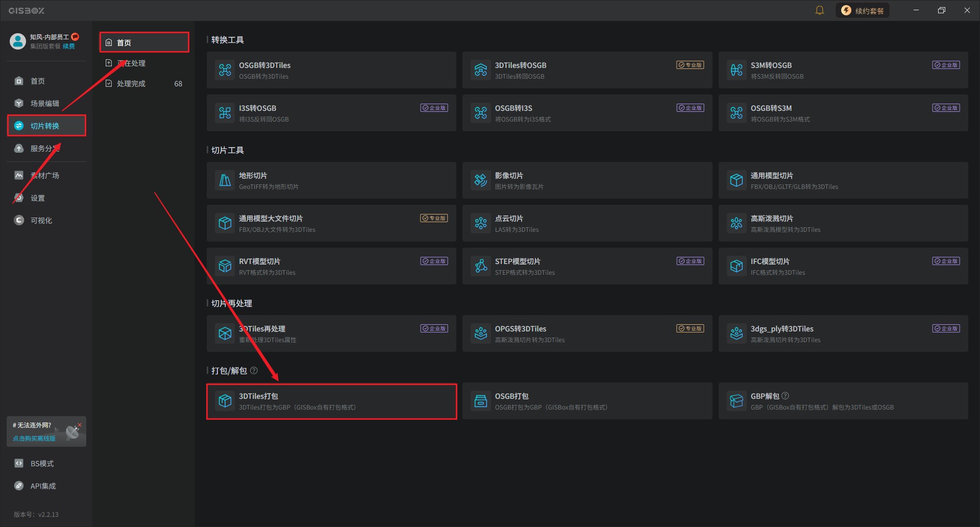980x527 pixels.
Task: Click the S3M转OSGB tool icon
Action: [737, 70]
